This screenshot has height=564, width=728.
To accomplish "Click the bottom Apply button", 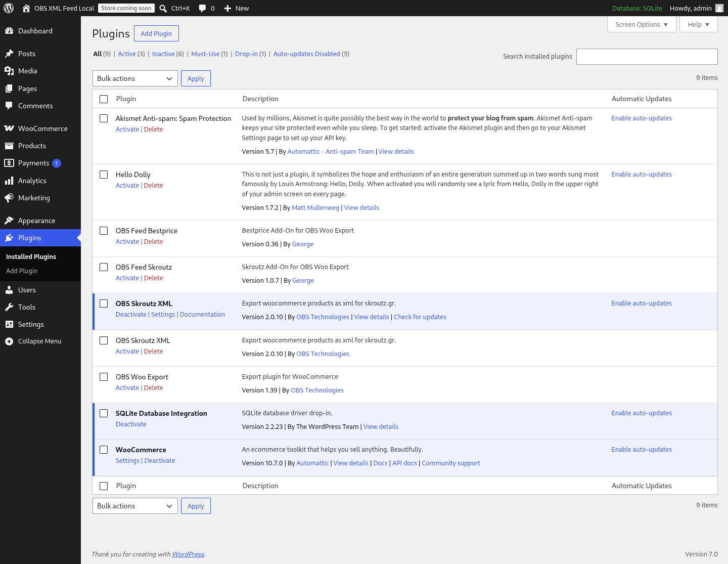I will [196, 506].
